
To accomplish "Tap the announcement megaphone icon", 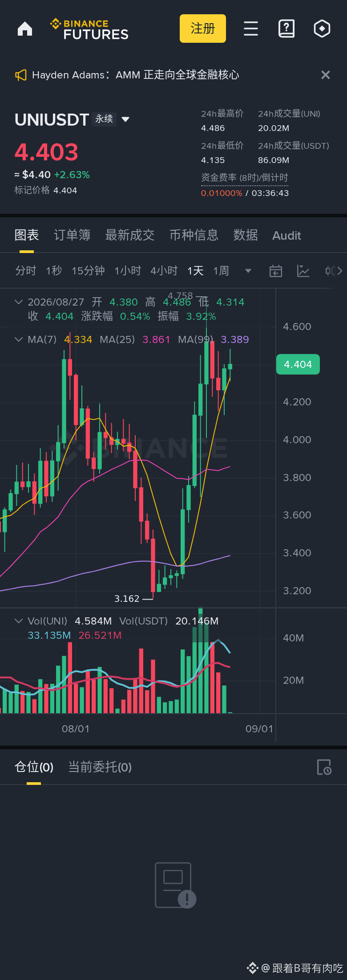I will 21,75.
